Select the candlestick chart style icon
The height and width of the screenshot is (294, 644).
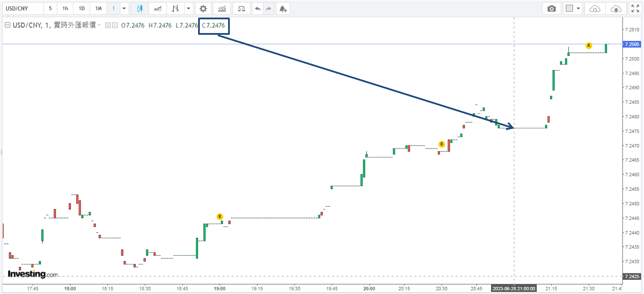(139, 9)
